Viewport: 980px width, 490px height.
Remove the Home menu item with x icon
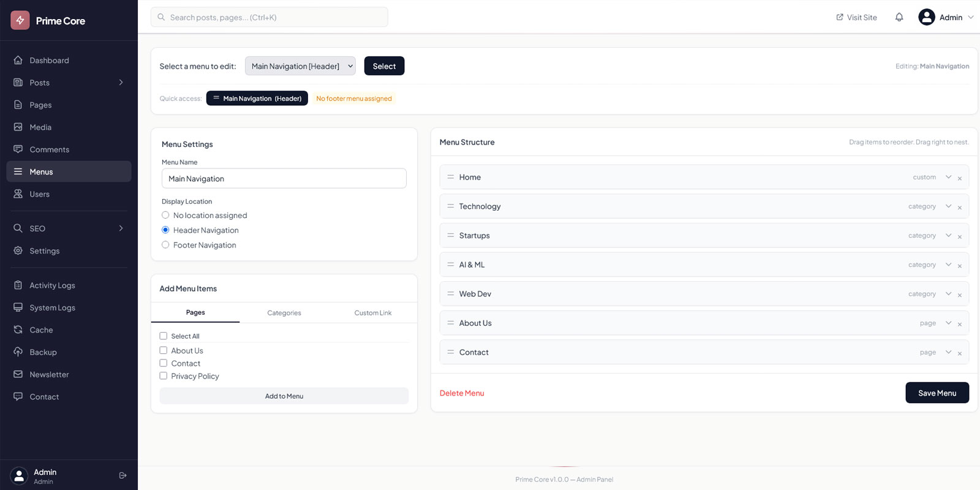tap(959, 178)
